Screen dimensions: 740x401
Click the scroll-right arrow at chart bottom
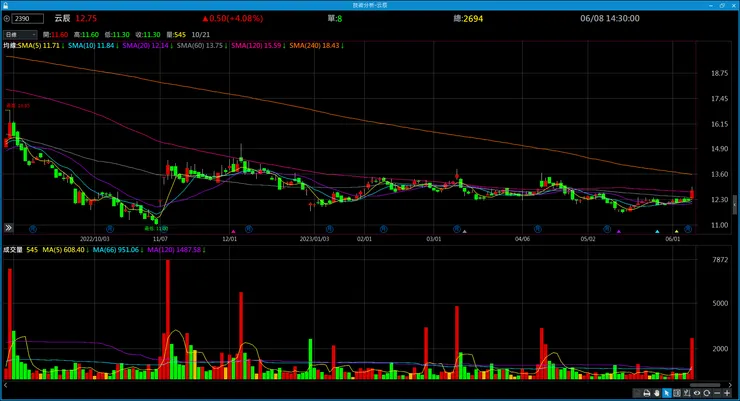[x=730, y=385]
